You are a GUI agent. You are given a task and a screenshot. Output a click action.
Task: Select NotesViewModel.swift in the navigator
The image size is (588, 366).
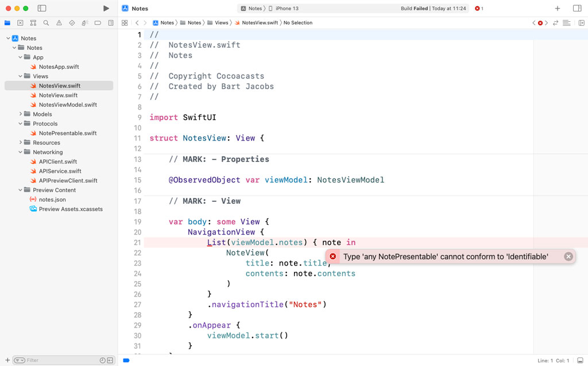click(67, 105)
